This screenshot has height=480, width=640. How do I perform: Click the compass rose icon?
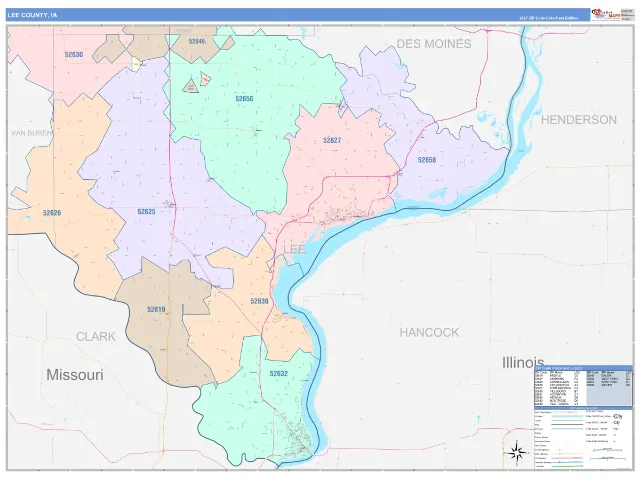point(517,453)
